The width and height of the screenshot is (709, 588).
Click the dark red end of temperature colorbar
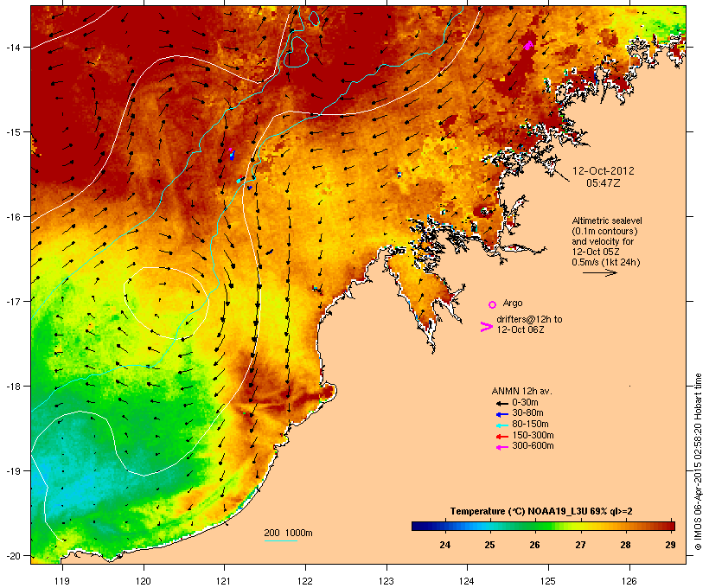[x=670, y=526]
